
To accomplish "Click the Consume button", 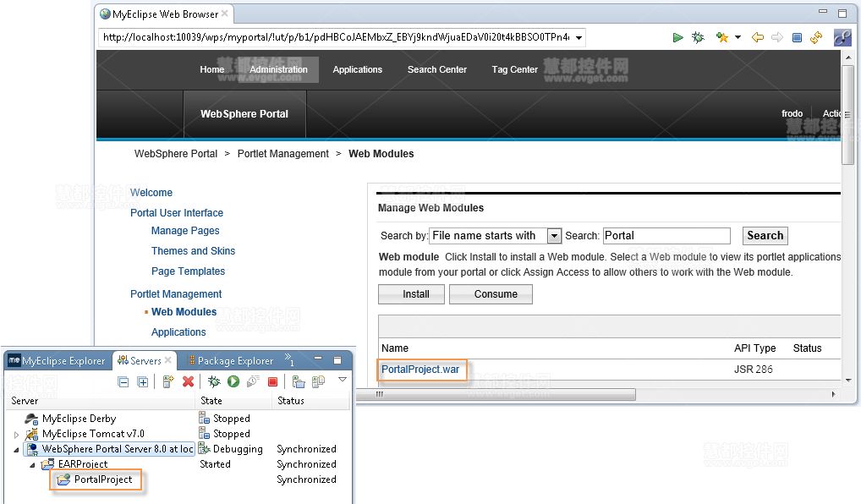I will pyautogui.click(x=491, y=294).
